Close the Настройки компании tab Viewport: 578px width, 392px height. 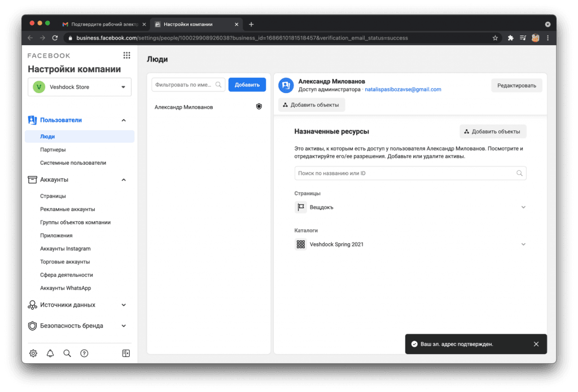[x=237, y=24]
